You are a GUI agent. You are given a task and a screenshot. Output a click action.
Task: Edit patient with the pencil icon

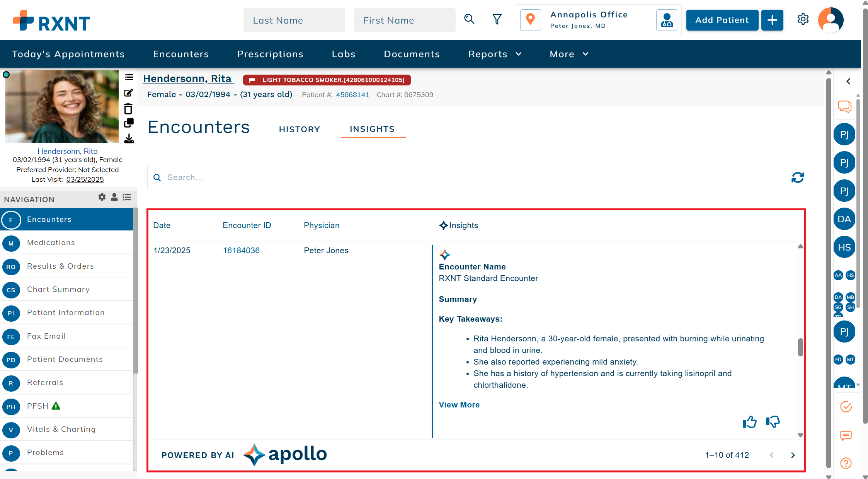129,93
